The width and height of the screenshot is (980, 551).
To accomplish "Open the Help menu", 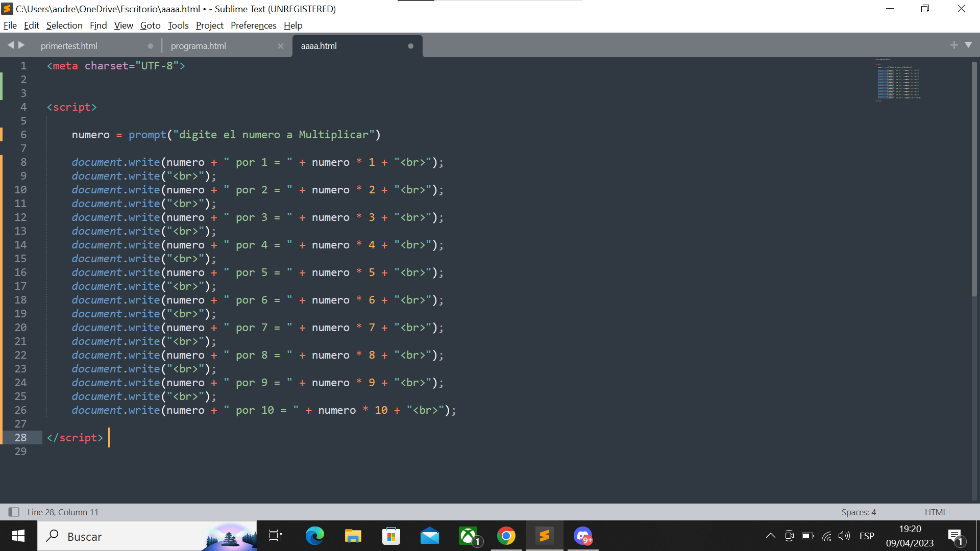I will pos(293,25).
